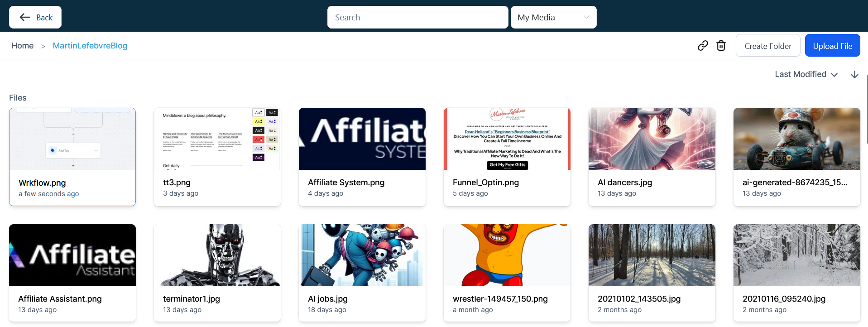The height and width of the screenshot is (327, 868).
Task: Click the 20210102_143505.jpg file name
Action: coord(639,299)
